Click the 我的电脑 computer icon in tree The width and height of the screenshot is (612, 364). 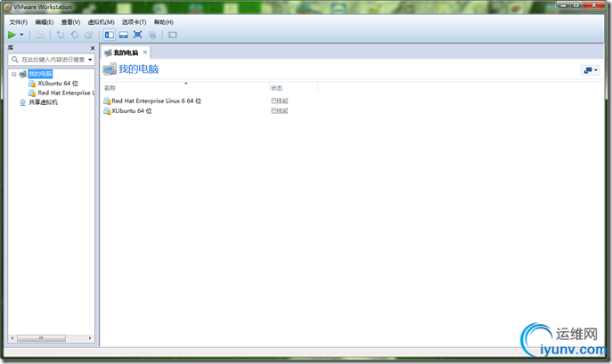tap(23, 74)
